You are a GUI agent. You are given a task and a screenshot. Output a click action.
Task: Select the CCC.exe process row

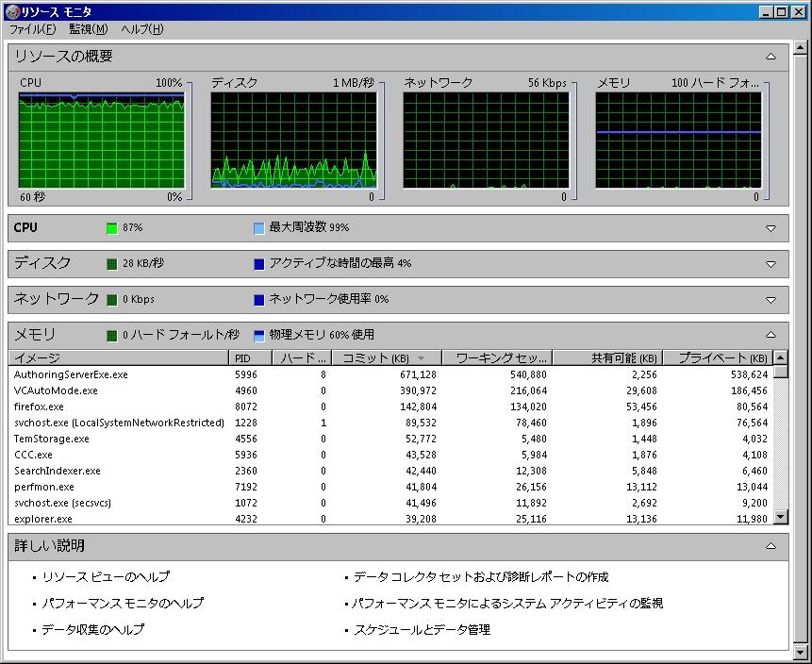[x=391, y=455]
